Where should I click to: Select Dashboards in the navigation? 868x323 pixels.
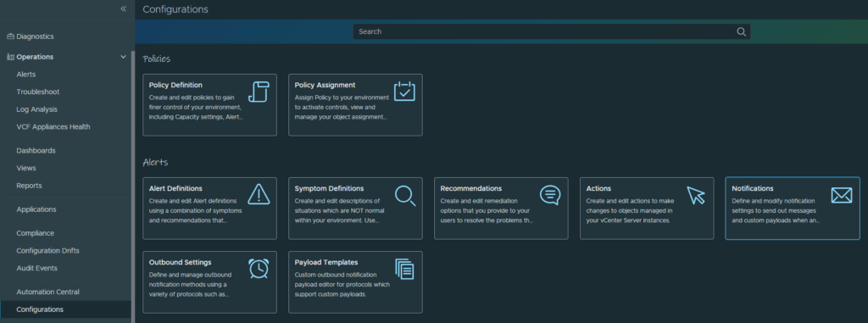[x=36, y=151]
